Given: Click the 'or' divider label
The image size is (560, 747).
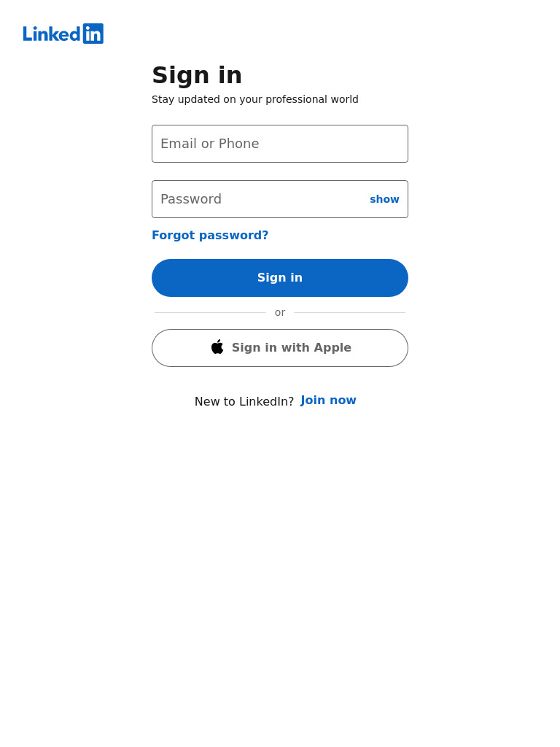Looking at the screenshot, I should tap(280, 312).
